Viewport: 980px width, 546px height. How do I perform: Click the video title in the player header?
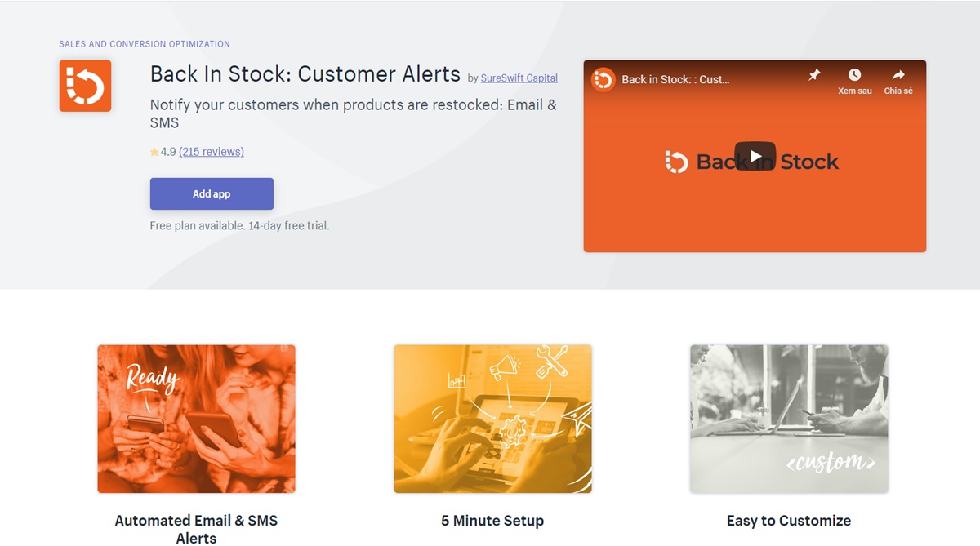675,80
